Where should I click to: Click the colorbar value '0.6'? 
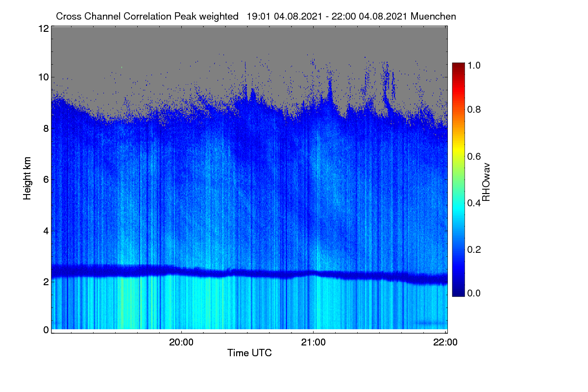pos(473,156)
